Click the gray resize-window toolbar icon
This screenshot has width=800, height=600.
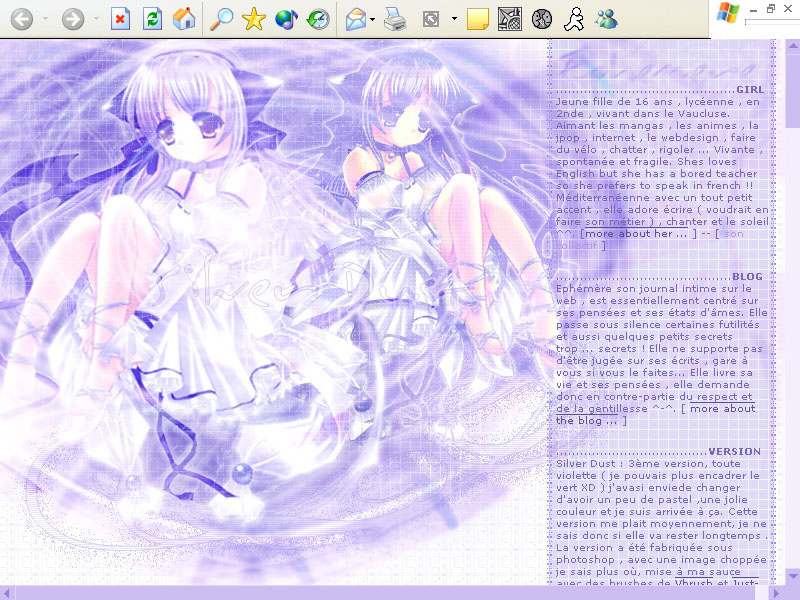coord(431,19)
